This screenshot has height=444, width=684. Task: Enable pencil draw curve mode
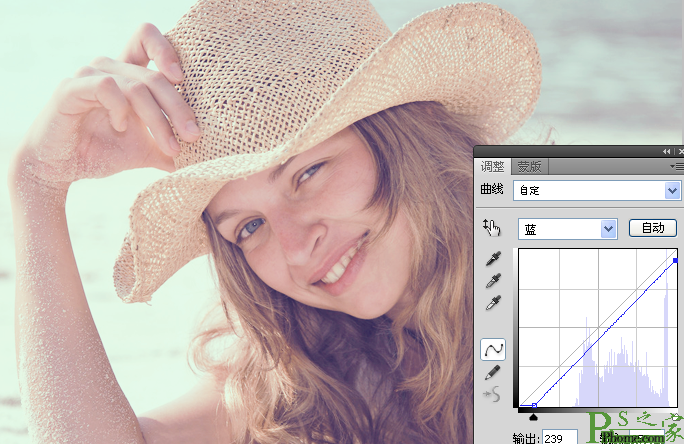click(492, 372)
